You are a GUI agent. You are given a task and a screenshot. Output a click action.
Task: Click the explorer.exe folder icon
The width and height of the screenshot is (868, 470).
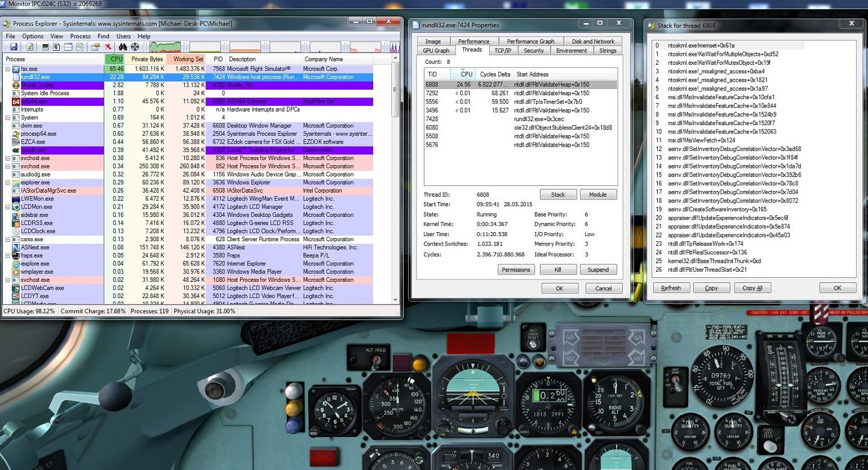click(x=16, y=183)
